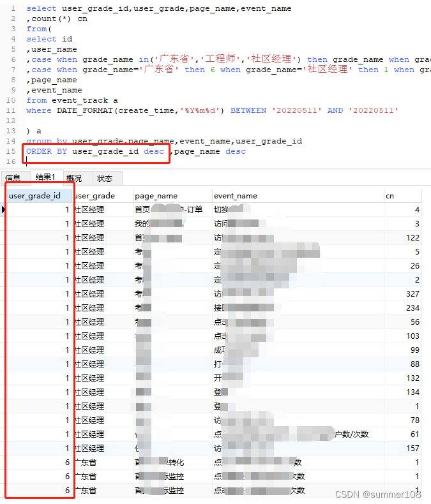Select the cn cell with value 132
The image size is (431, 504).
point(403,378)
